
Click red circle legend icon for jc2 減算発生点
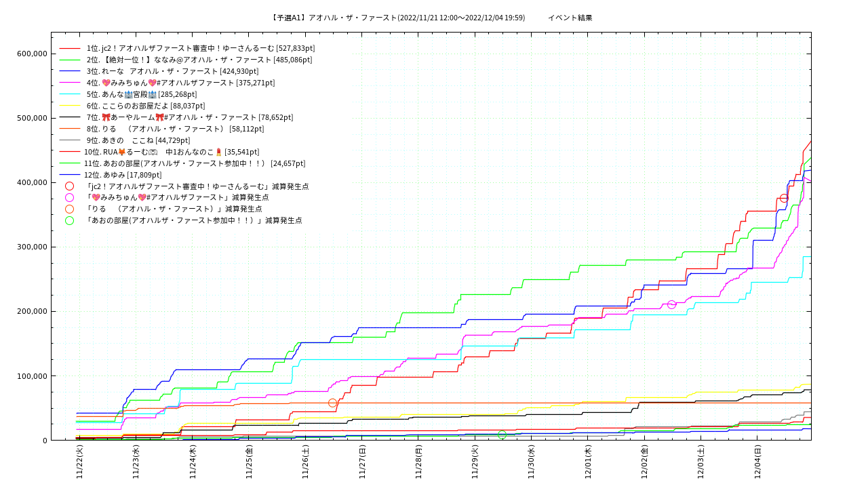click(69, 186)
